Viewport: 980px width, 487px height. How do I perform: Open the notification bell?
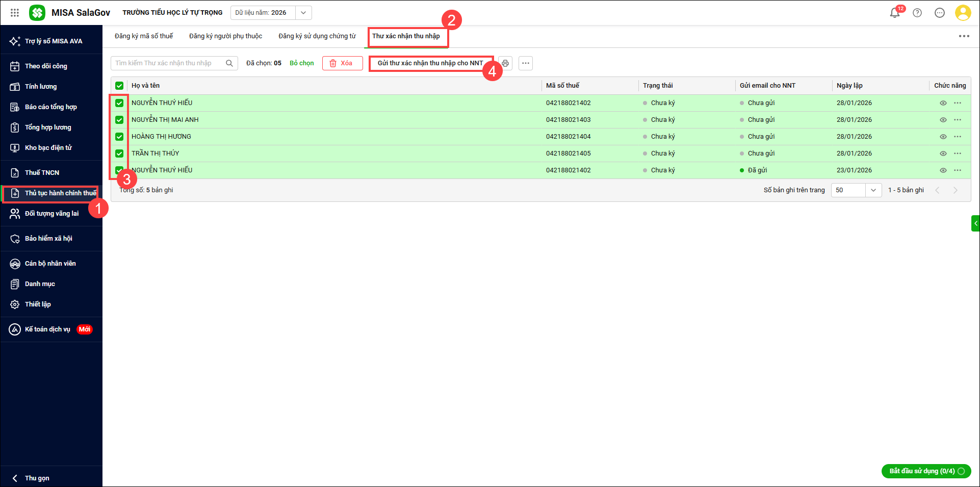point(894,13)
